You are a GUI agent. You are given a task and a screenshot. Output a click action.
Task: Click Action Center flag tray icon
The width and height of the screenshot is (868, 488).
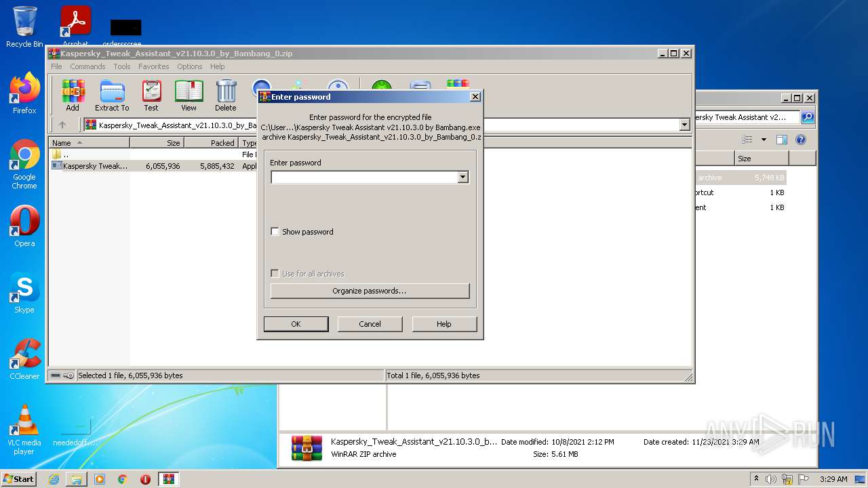click(802, 479)
